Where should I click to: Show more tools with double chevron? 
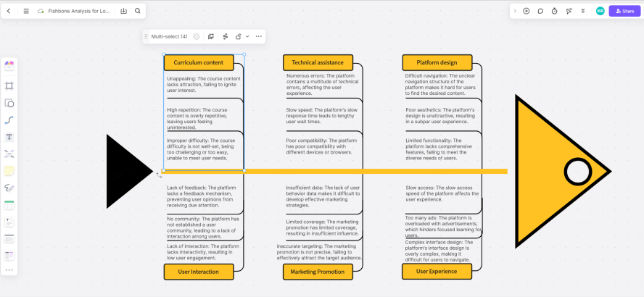tap(583, 11)
